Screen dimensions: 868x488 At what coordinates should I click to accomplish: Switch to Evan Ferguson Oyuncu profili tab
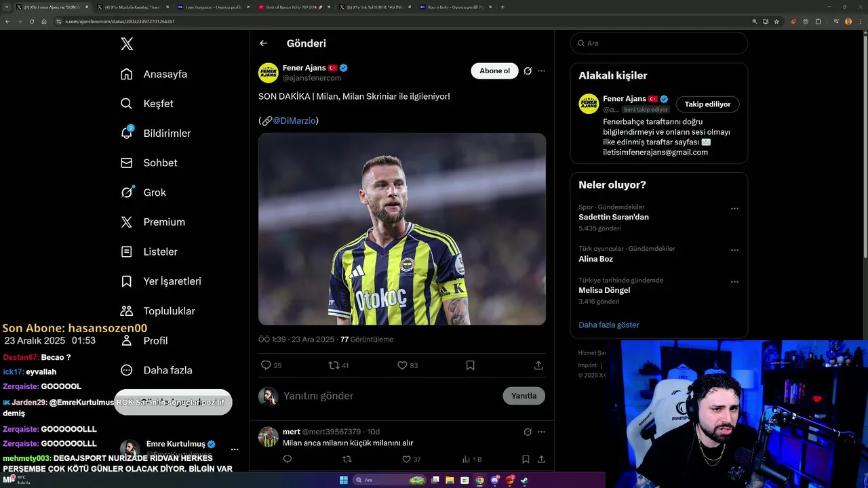coord(212,7)
